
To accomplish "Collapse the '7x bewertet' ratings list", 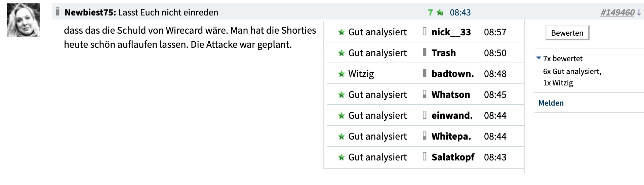I will pos(539,58).
